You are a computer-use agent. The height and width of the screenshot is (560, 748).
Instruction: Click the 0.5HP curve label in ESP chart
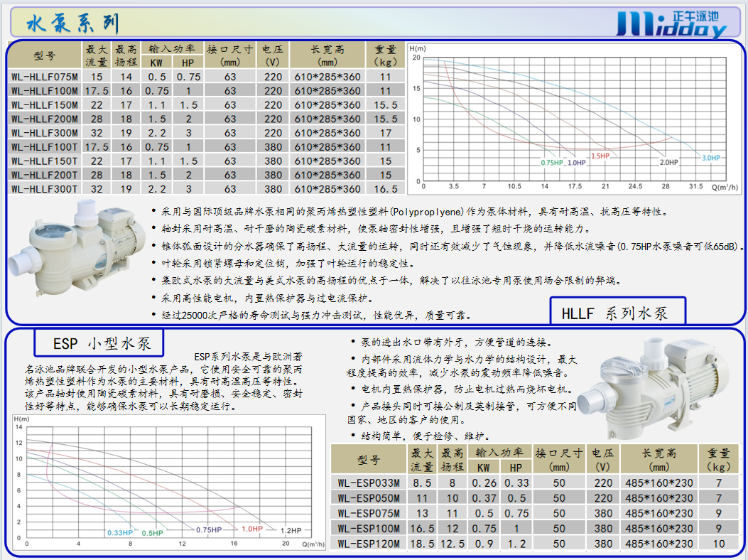[152, 533]
